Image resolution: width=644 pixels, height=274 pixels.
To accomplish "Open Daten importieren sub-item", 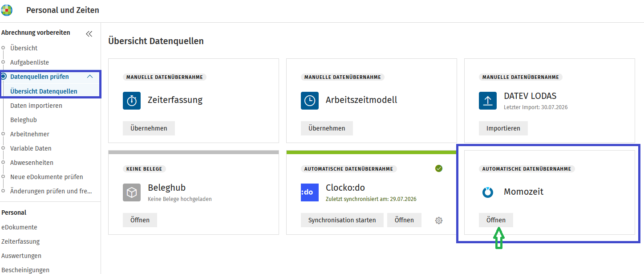I will point(36,106).
